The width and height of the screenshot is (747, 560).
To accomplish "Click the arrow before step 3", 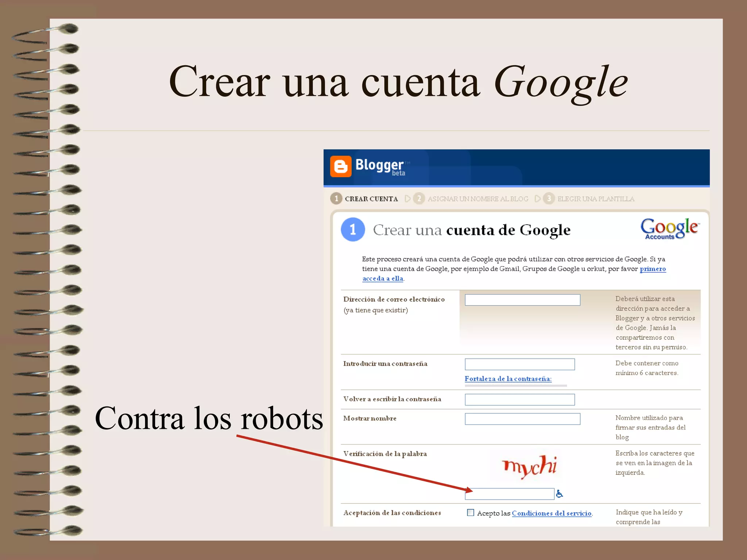I will (x=537, y=198).
